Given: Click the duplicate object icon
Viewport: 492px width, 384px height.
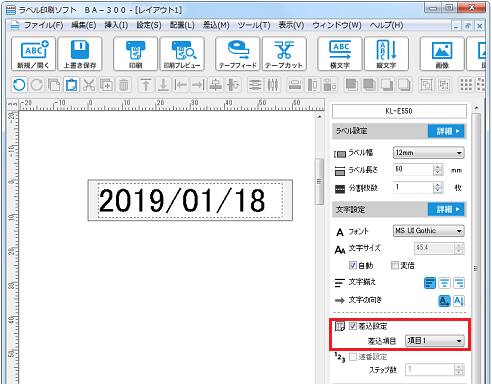Looking at the screenshot, I should tap(106, 85).
